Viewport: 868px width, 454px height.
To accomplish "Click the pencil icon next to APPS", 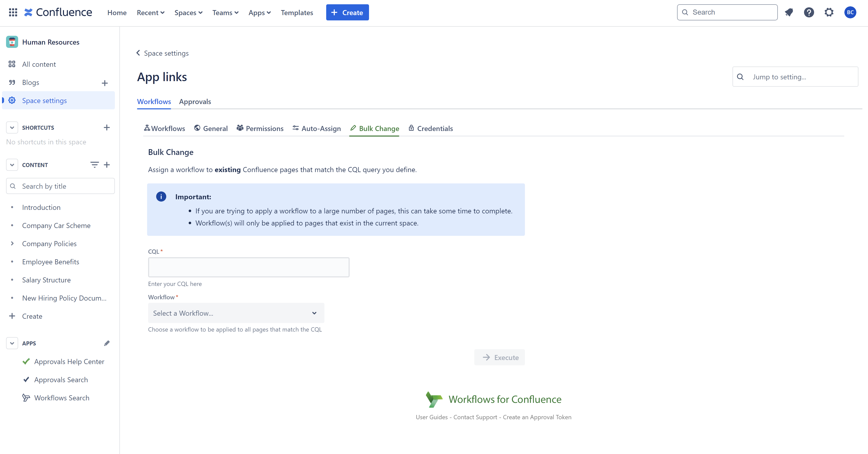I will click(x=107, y=343).
